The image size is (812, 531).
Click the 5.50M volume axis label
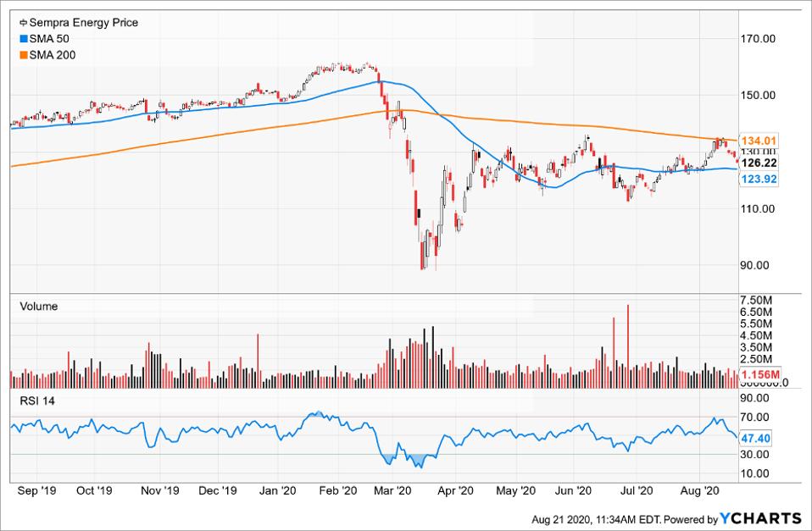click(757, 324)
